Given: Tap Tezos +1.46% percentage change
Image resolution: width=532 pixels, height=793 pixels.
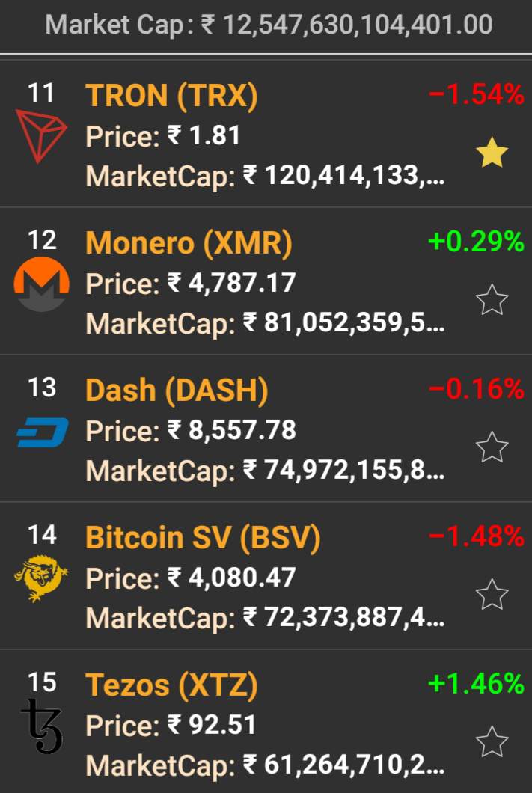Looking at the screenshot, I should (476, 684).
